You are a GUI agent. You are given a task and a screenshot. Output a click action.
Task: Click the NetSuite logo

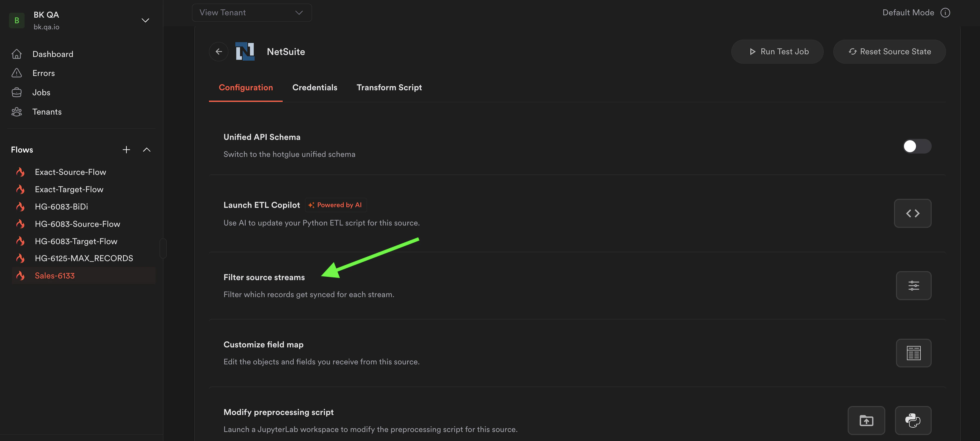245,51
